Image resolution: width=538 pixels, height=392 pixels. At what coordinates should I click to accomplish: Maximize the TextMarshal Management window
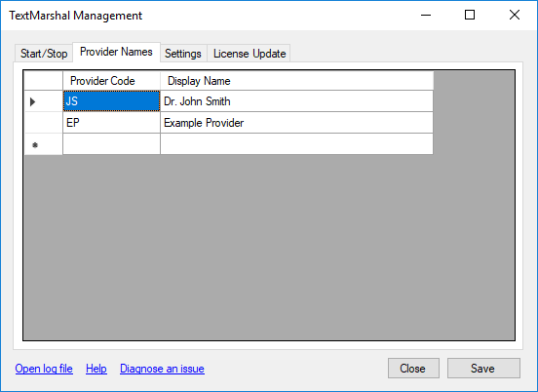[x=470, y=15]
